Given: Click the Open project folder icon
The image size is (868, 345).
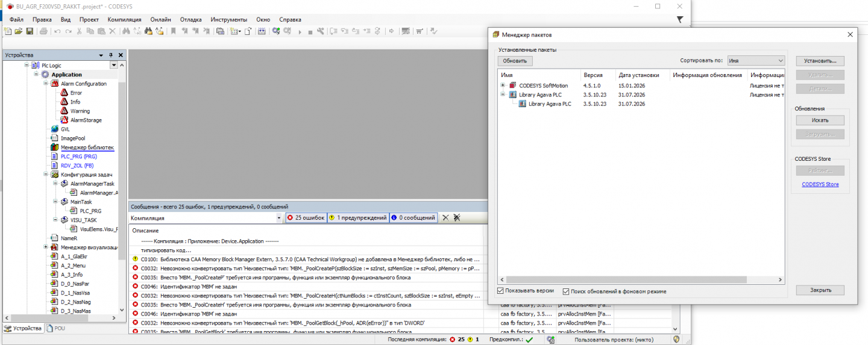Looking at the screenshot, I should click(x=19, y=31).
